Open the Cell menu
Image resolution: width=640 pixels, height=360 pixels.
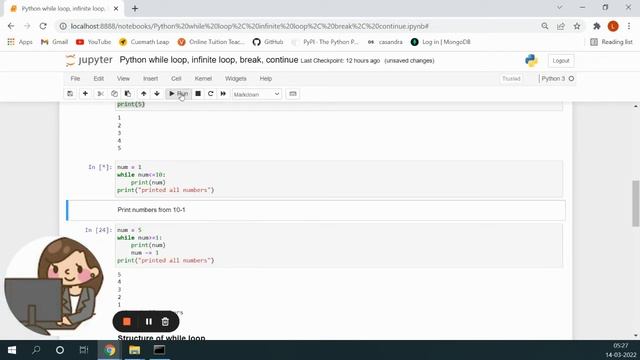(176, 78)
